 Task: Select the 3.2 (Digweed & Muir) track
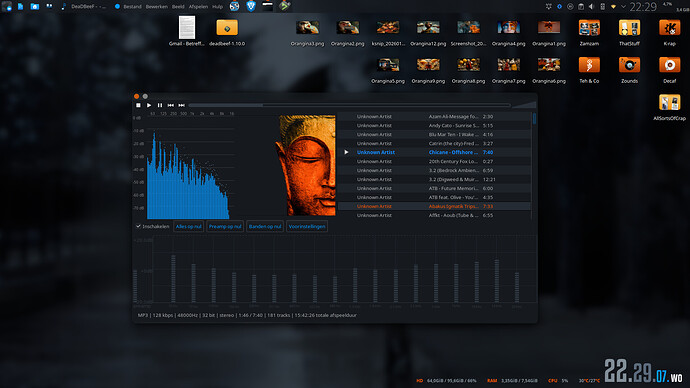point(434,179)
